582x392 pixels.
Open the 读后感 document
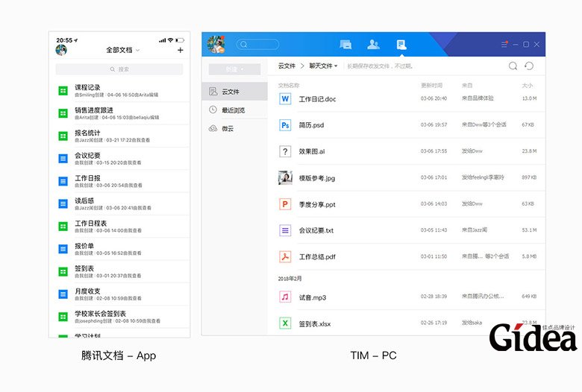pyautogui.click(x=119, y=203)
